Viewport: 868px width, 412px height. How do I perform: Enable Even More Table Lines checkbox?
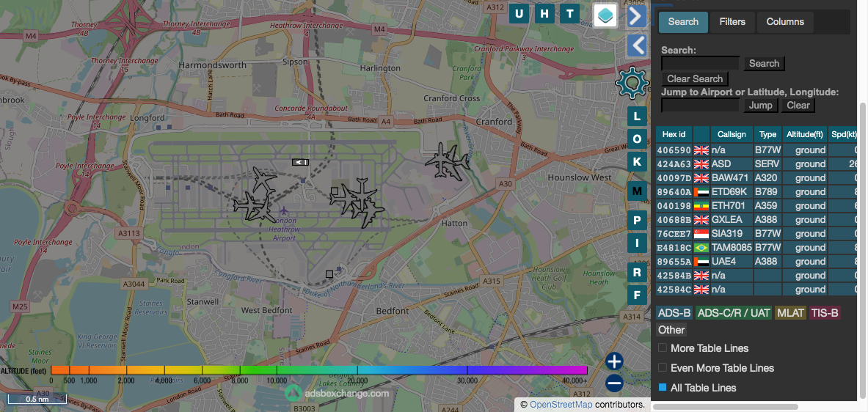(x=663, y=367)
